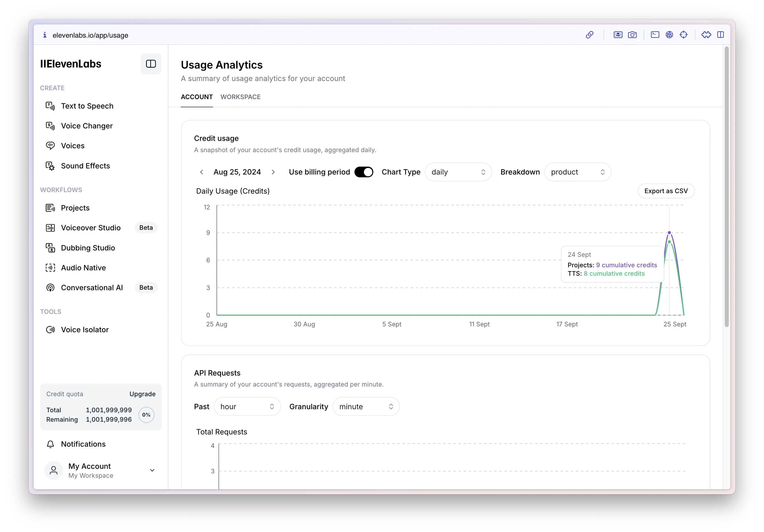Open the Chart Type daily dropdown

click(x=458, y=172)
